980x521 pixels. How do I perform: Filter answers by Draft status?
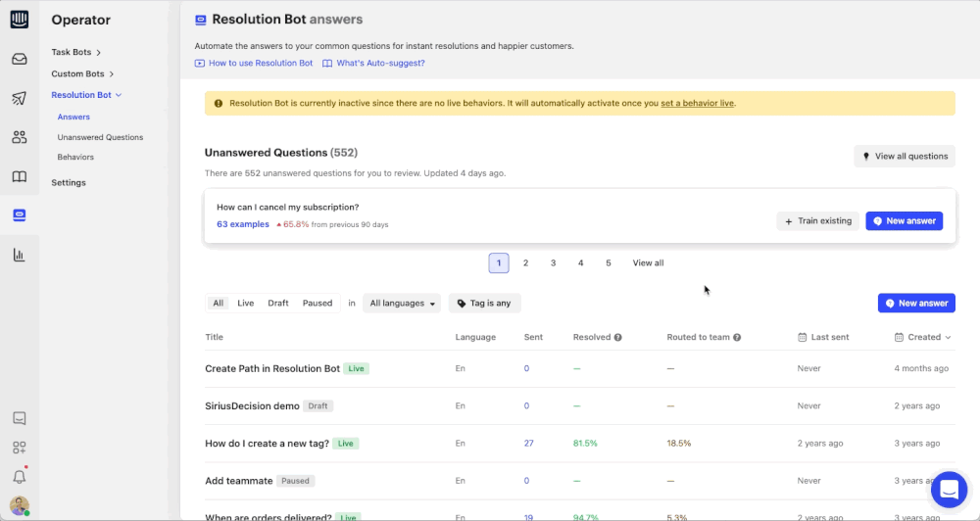point(278,304)
